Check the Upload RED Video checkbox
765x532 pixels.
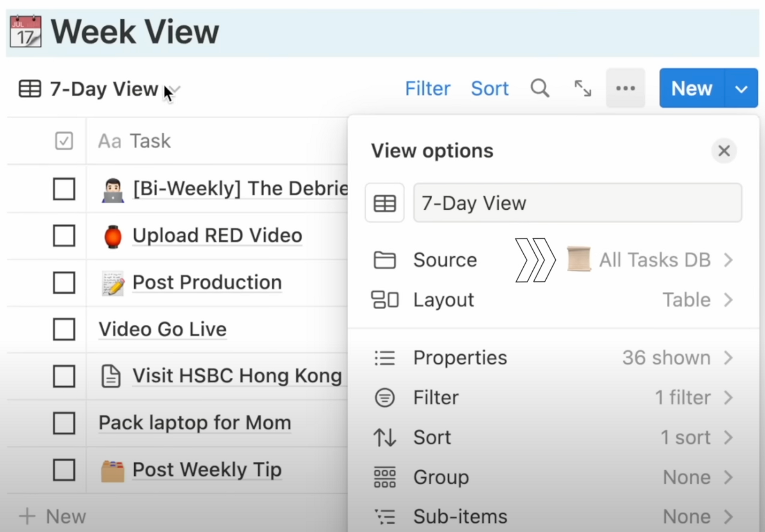pos(64,236)
